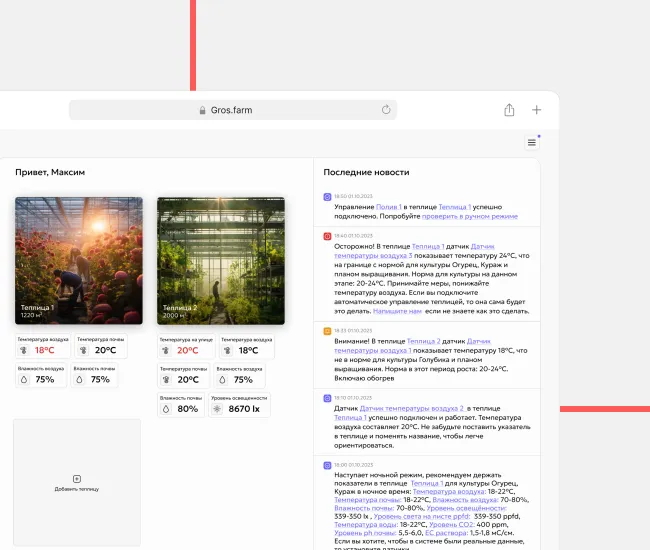The height and width of the screenshot is (550, 650).
Task: Click the 18:50 01.10.2023 timestamp
Action: (x=354, y=196)
